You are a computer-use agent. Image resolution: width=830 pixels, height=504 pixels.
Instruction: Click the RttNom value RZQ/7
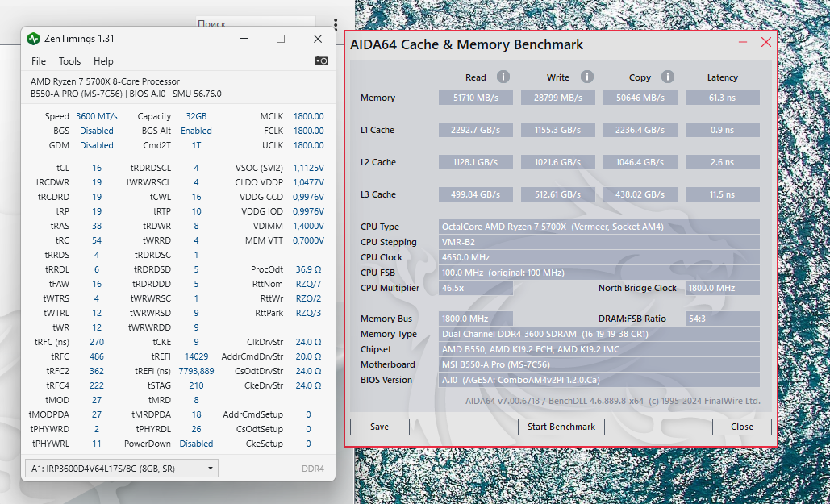tap(309, 284)
